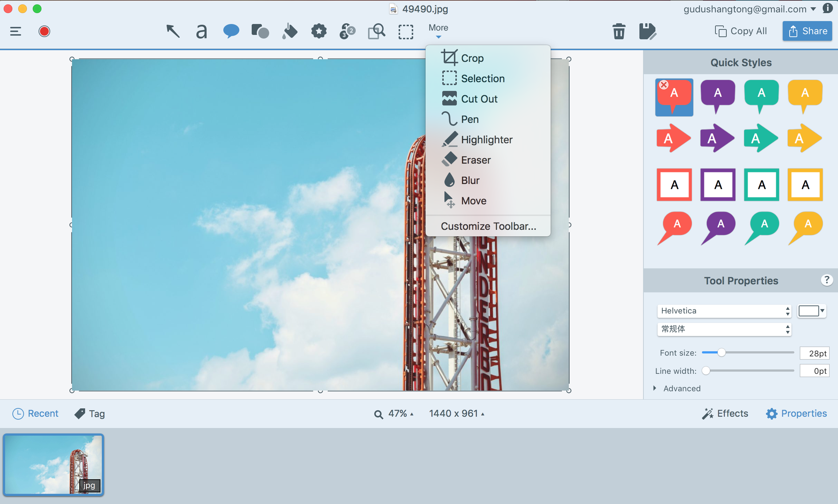838x504 pixels.
Task: Choose Cut Out from the More menu
Action: [x=488, y=99]
